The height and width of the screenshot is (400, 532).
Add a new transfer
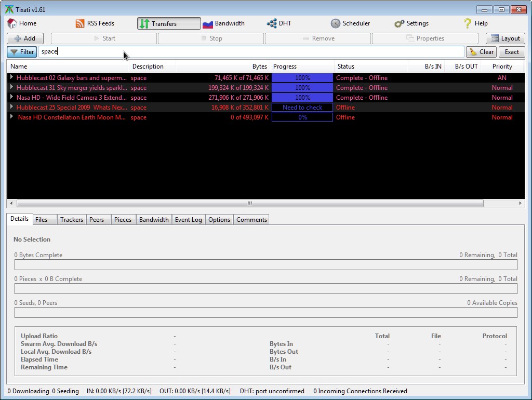[25, 38]
